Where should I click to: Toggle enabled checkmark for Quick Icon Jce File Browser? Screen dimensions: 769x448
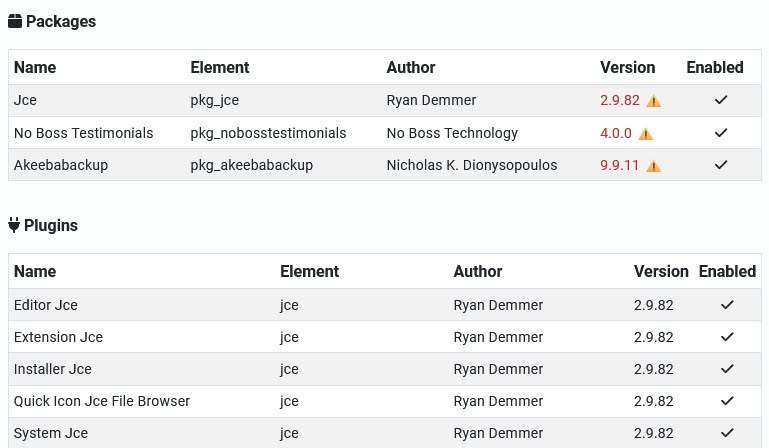click(x=727, y=401)
